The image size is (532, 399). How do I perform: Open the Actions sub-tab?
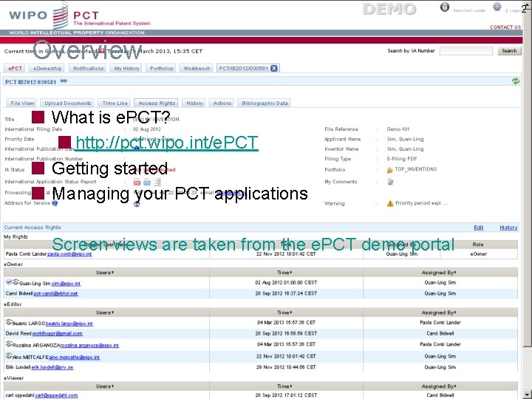point(222,103)
